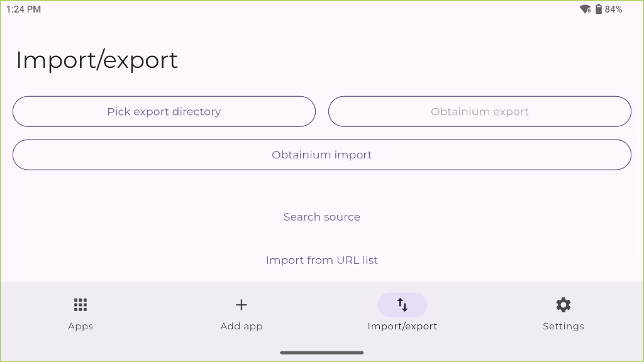Open the Settings gear icon
The image size is (644, 362).
563,305
